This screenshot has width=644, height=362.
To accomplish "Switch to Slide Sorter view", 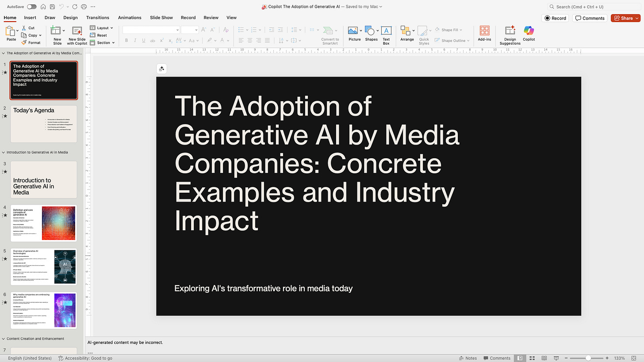I will coord(533,358).
